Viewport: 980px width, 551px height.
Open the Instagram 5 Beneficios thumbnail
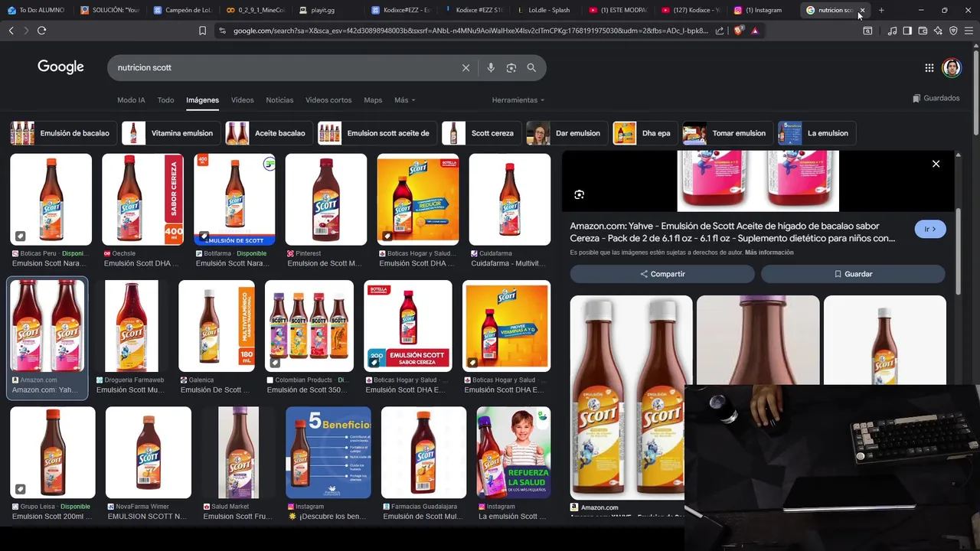point(328,452)
